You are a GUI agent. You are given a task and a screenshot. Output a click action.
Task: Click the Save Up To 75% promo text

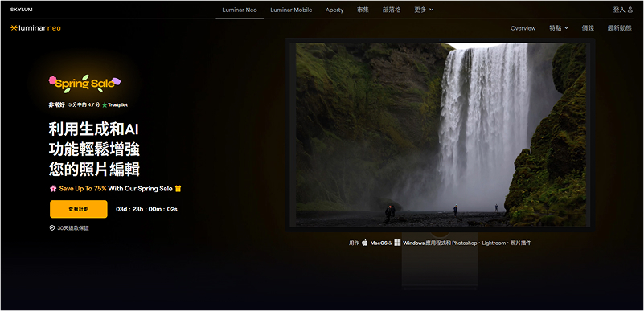click(x=83, y=189)
